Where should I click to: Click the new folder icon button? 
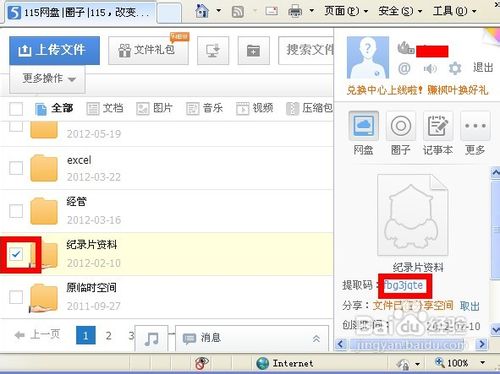[253, 51]
